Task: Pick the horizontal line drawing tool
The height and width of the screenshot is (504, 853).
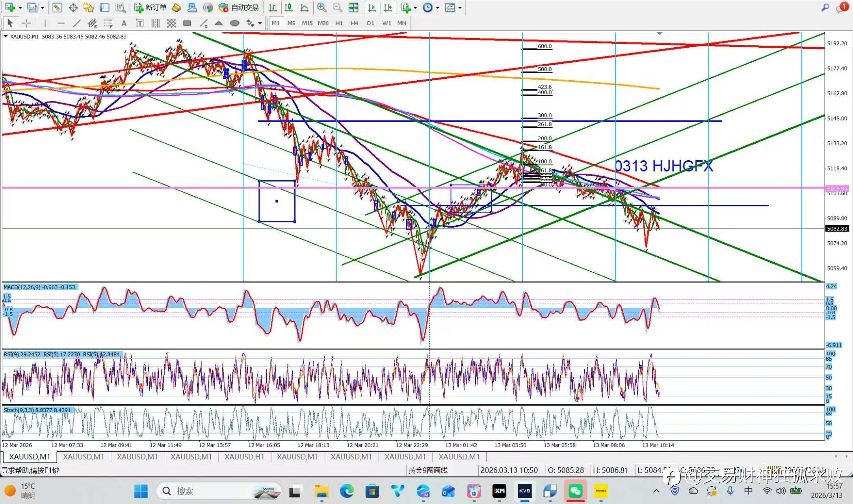Action: tap(61, 23)
